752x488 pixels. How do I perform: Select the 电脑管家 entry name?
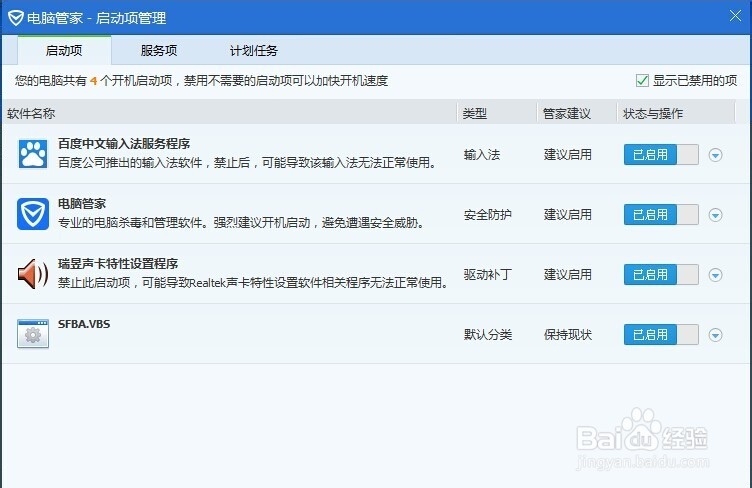[x=82, y=204]
